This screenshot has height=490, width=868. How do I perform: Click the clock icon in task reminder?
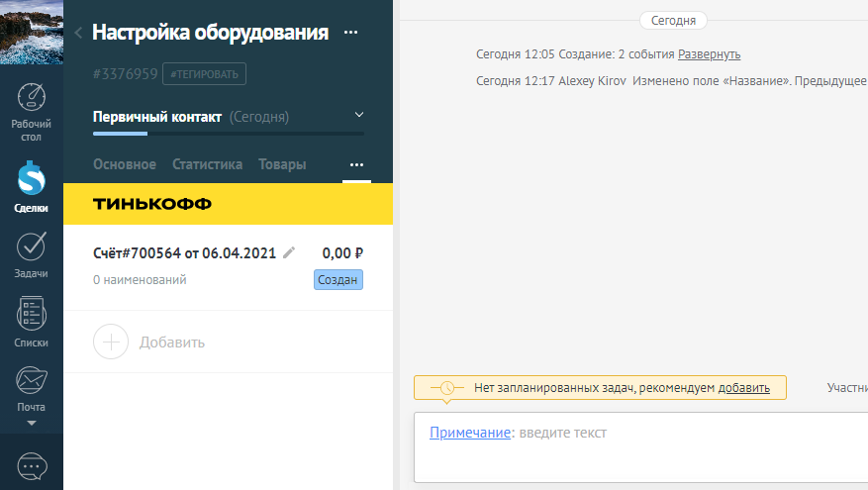tap(446, 388)
